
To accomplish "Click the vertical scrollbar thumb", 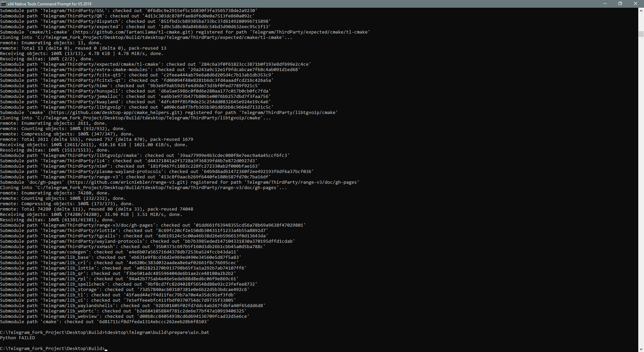I will pyautogui.click(x=641, y=34).
